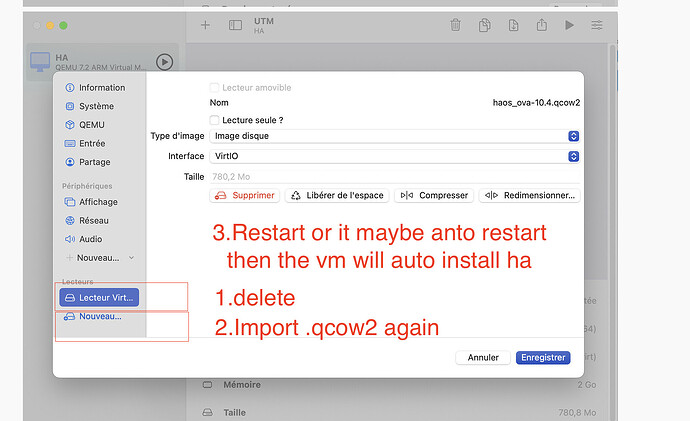The height and width of the screenshot is (421, 690).
Task: Open VM settings sliders icon
Action: [x=597, y=25]
